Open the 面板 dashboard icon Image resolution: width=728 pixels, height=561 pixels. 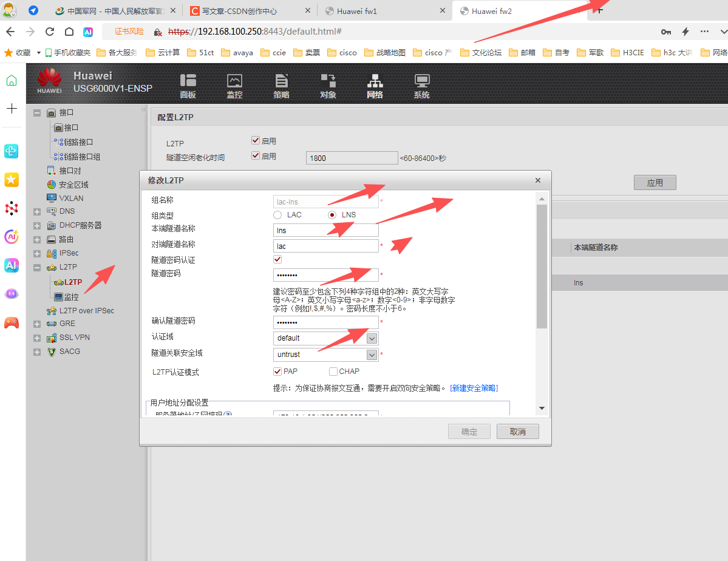point(188,86)
